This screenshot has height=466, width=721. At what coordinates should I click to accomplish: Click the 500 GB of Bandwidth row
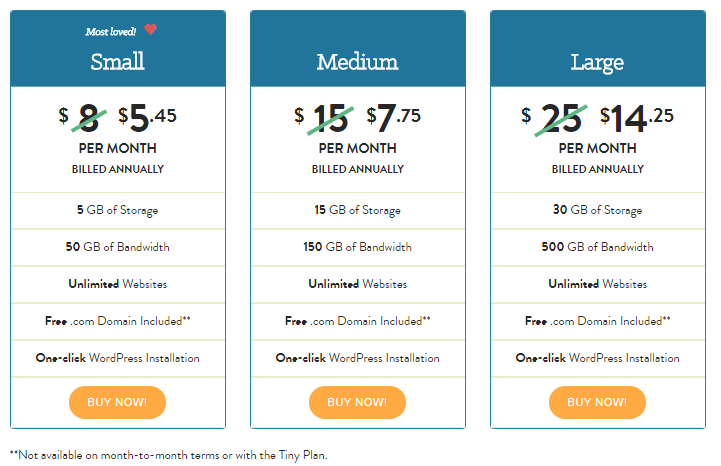click(598, 247)
